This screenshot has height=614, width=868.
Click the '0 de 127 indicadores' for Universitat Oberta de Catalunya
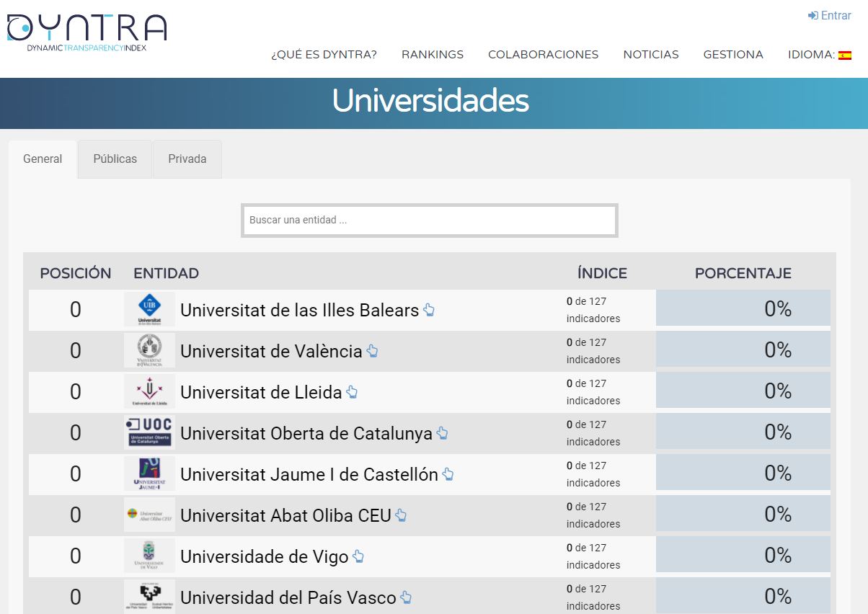point(593,433)
